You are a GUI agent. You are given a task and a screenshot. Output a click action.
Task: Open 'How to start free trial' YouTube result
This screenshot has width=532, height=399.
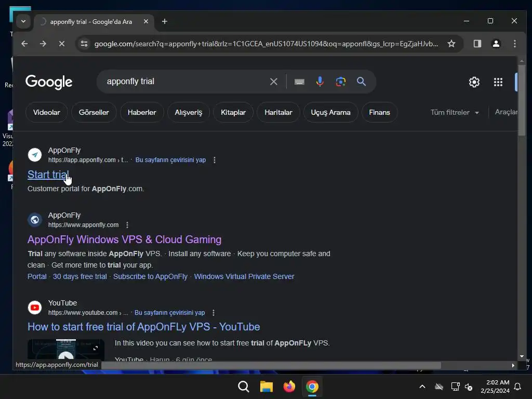(143, 327)
